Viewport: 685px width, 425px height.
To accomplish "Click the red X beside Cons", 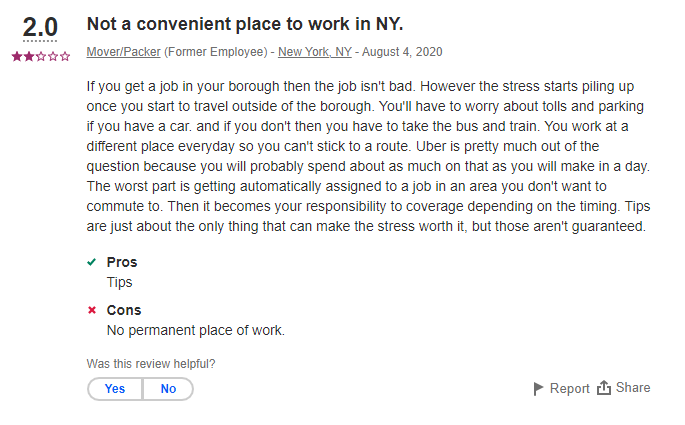I will (92, 310).
